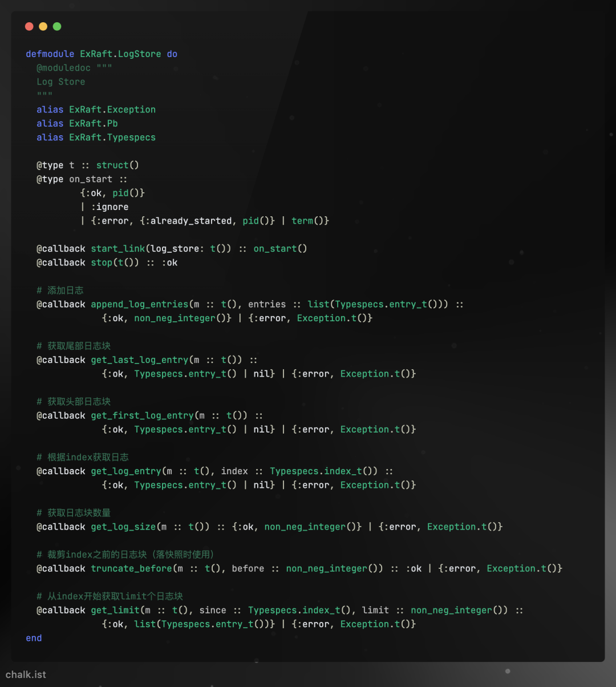Click the 'get_first_log_entry' callback line

150,415
